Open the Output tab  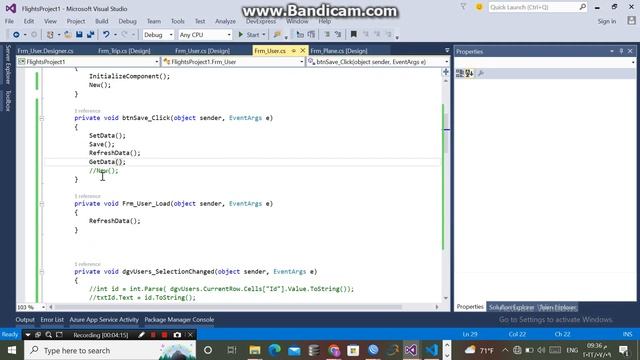(25, 320)
